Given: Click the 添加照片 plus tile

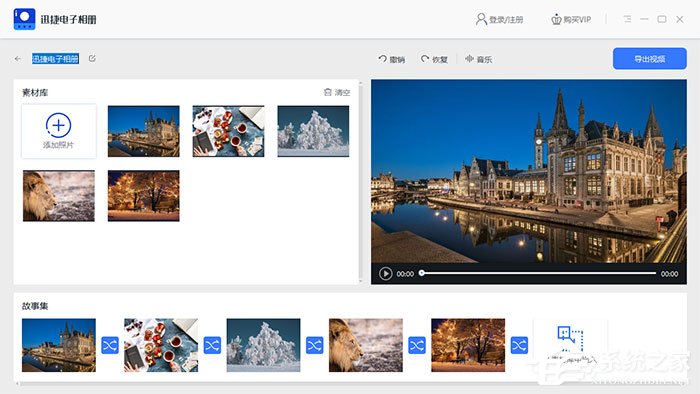Looking at the screenshot, I should click(x=58, y=131).
